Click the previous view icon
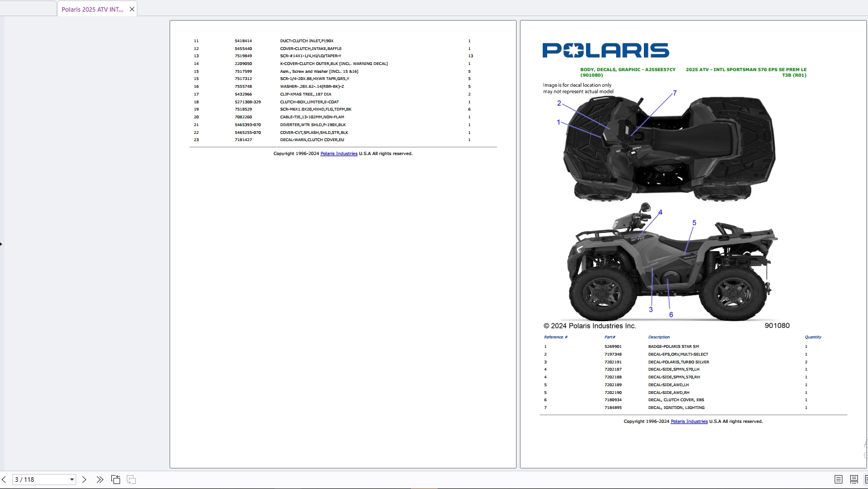The height and width of the screenshot is (489, 868). click(116, 480)
